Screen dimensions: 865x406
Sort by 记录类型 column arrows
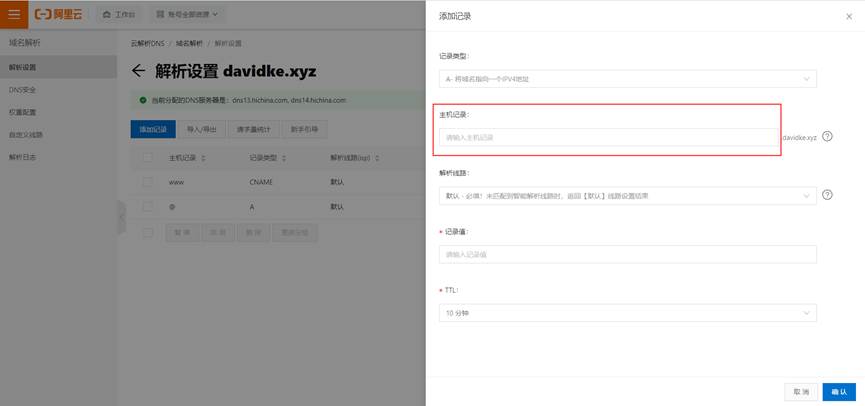(x=284, y=158)
